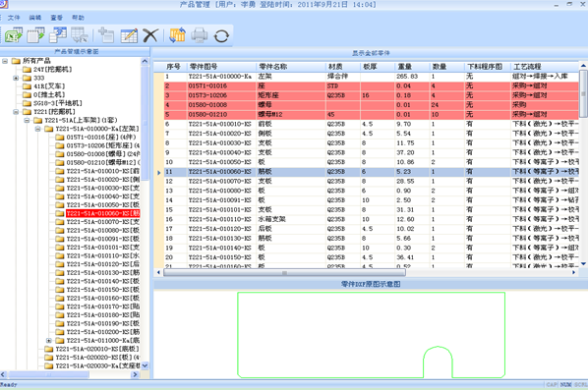Collapse the Y221[挖掘机] node
Image resolution: width=588 pixels, height=390 pixels.
(16, 112)
